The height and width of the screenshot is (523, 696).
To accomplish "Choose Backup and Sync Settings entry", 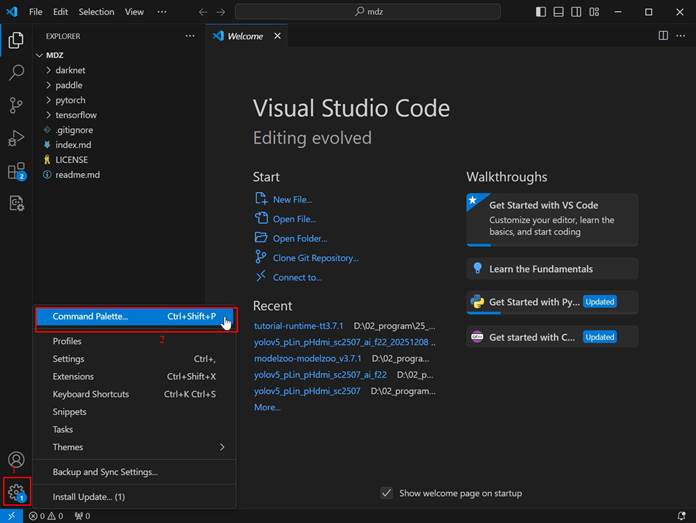I will [135, 472].
